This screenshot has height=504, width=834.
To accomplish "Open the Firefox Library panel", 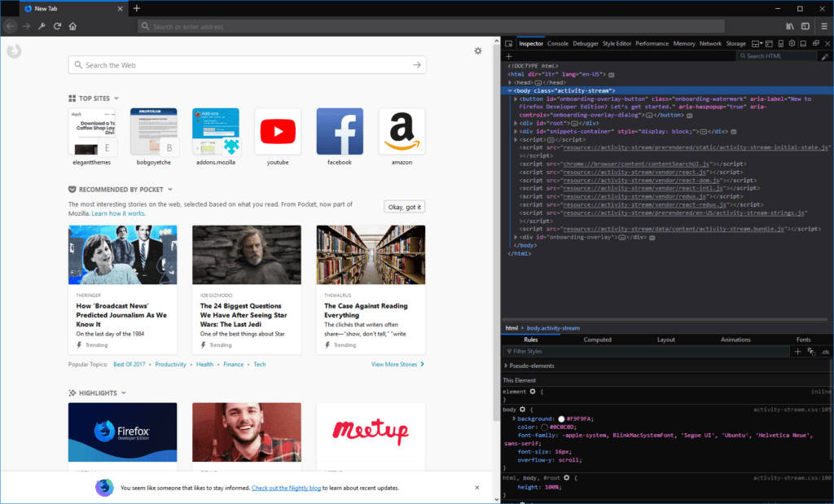I will [x=788, y=26].
